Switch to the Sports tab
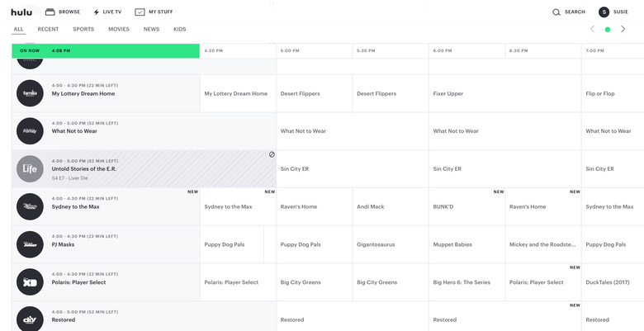The width and height of the screenshot is (644, 331). tap(83, 29)
